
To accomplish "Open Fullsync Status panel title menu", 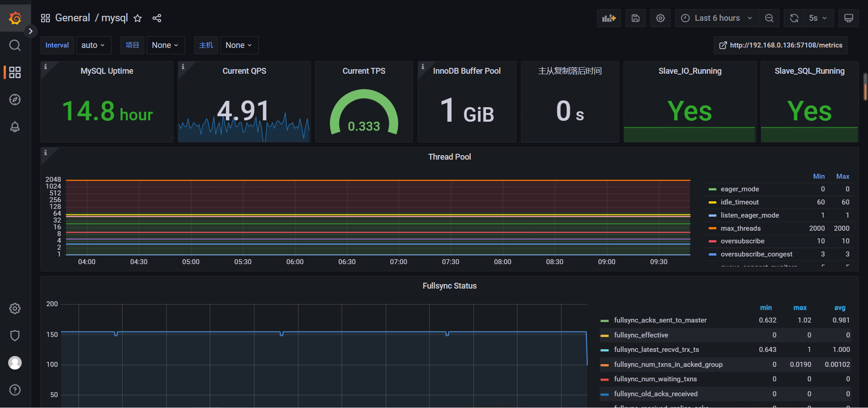I will 449,286.
